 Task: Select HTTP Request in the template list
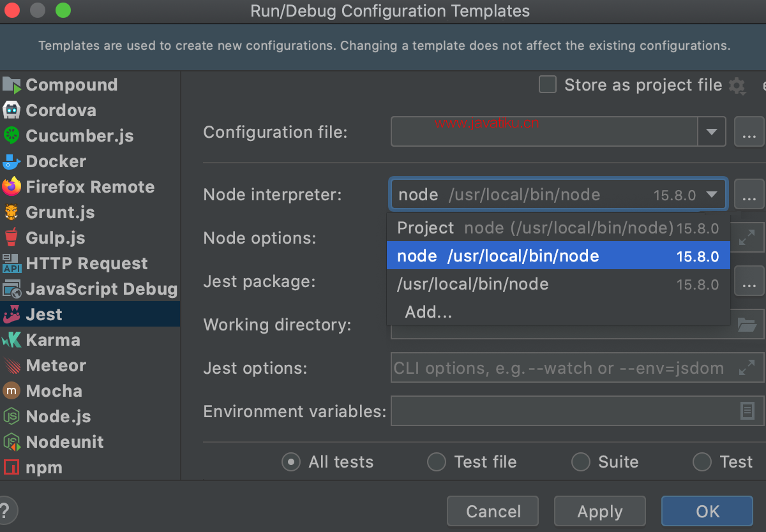click(x=90, y=263)
